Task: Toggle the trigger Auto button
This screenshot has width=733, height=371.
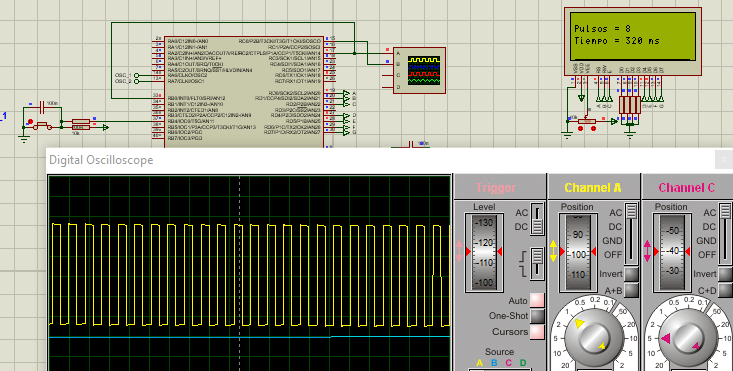Action: pyautogui.click(x=537, y=300)
